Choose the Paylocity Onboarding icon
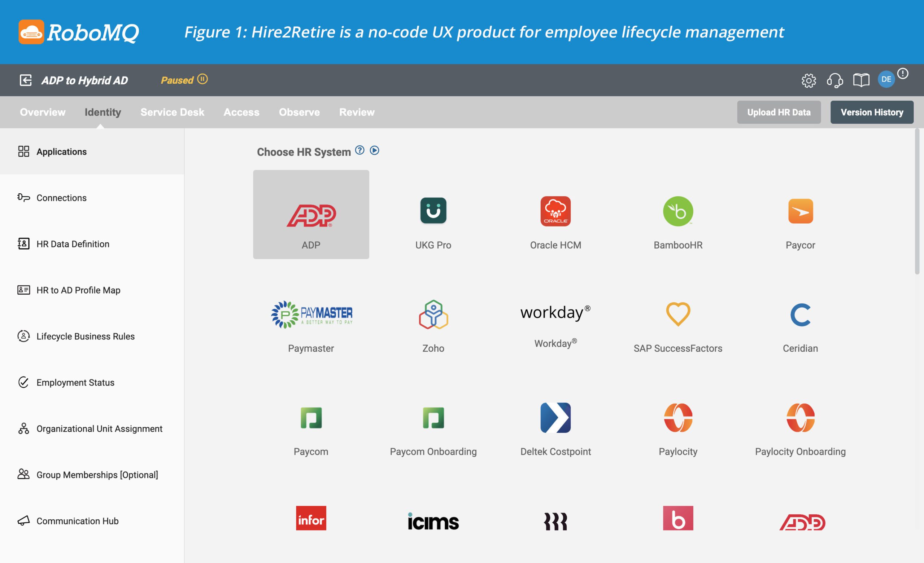This screenshot has height=563, width=924. click(x=801, y=418)
